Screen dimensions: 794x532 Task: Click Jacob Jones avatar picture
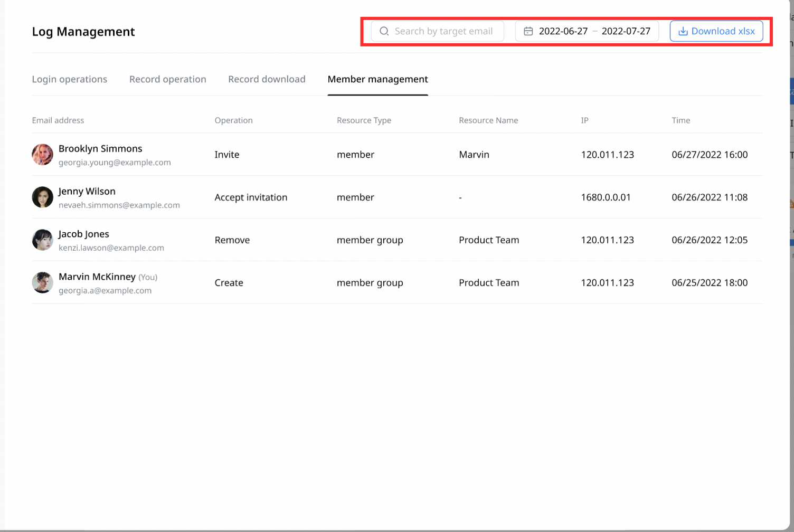[x=42, y=240]
